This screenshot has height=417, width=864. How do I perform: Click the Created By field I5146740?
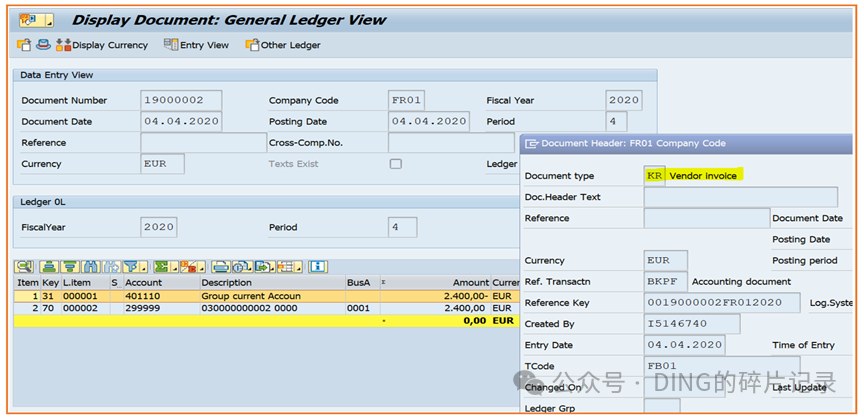click(692, 324)
